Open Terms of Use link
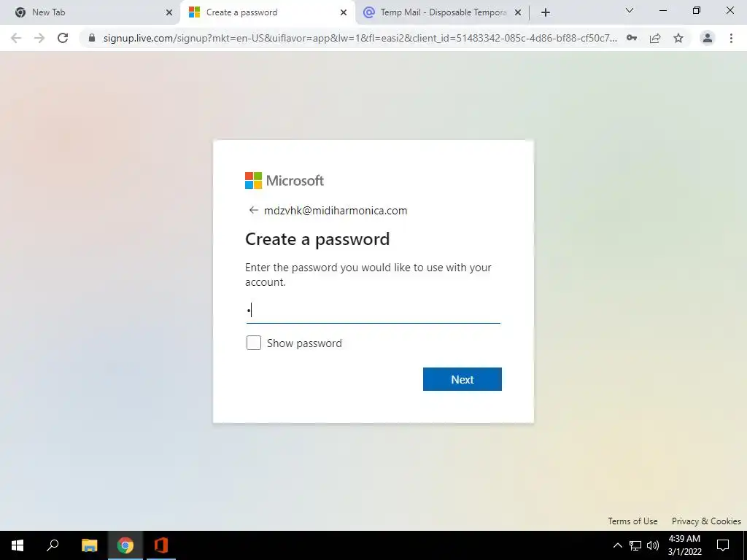Screen dimensions: 747x560 click(x=632, y=521)
